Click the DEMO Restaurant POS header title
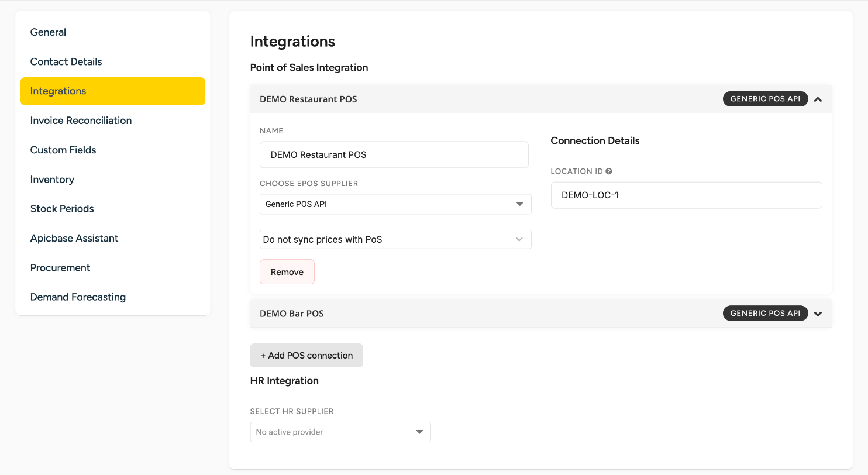 pyautogui.click(x=308, y=99)
